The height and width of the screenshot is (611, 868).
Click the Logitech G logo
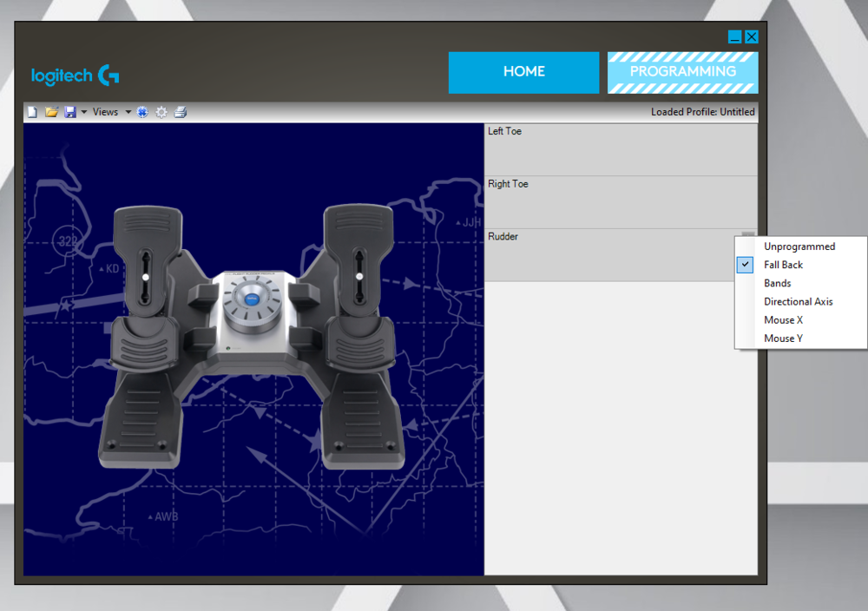point(75,76)
